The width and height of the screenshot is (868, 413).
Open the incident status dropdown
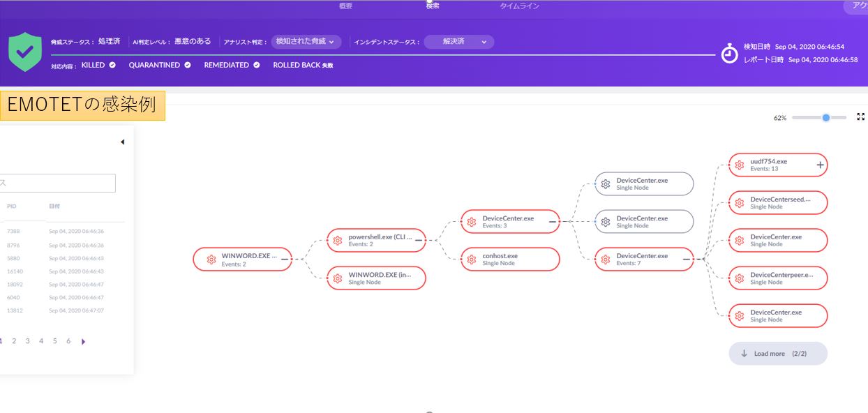(458, 42)
